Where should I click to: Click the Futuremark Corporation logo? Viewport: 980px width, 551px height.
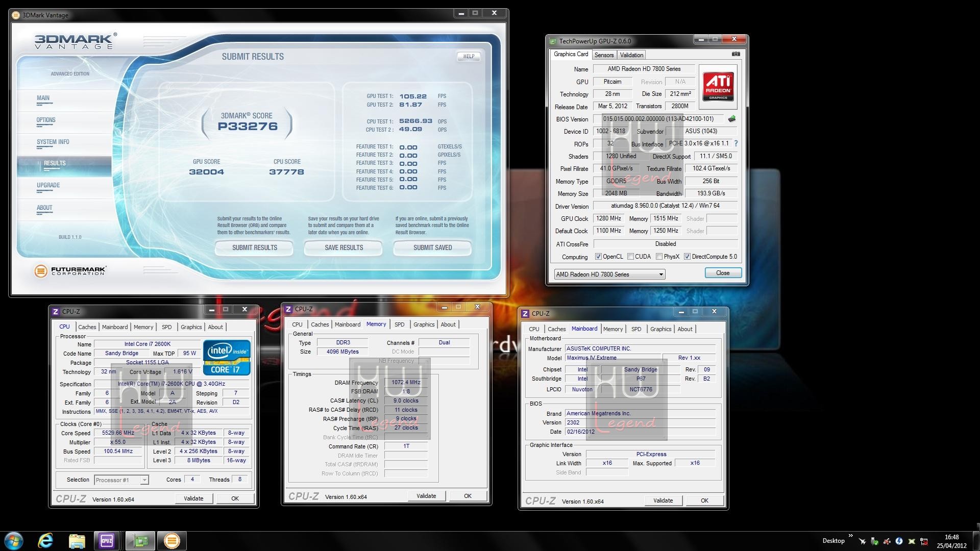pos(70,270)
